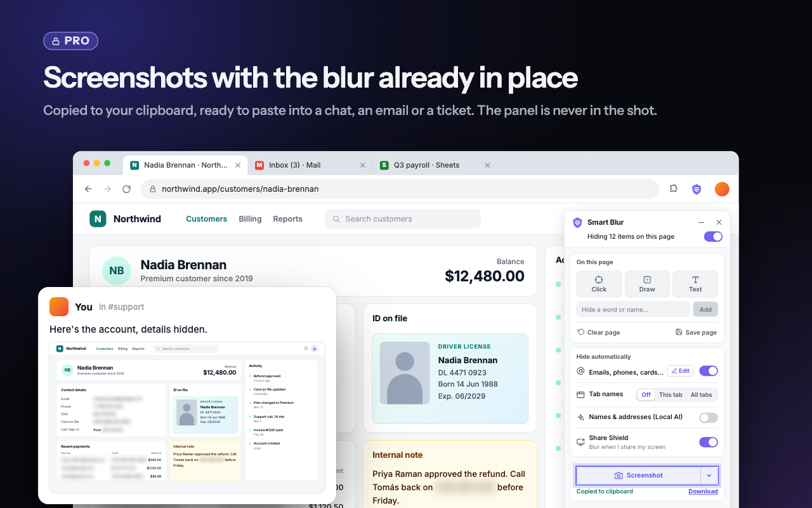The width and height of the screenshot is (812, 508).
Task: Open Smart Blur shield extension icon
Action: (x=697, y=189)
